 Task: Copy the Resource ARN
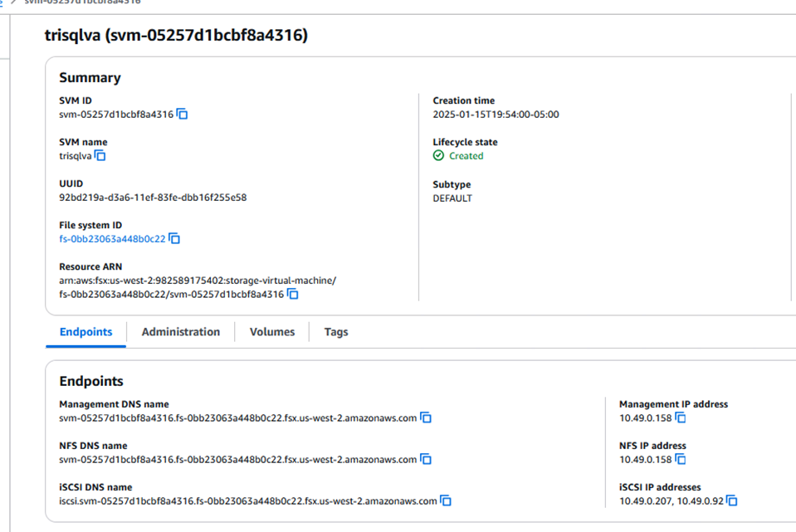(293, 295)
